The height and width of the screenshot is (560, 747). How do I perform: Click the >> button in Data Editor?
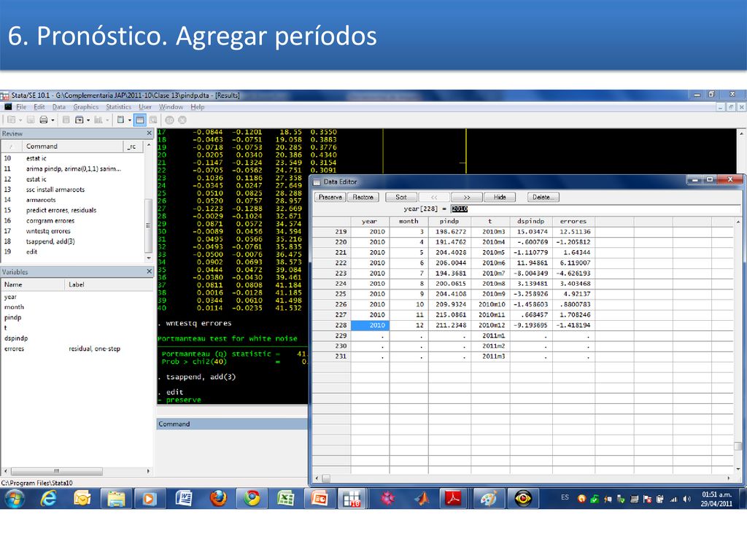(x=467, y=197)
